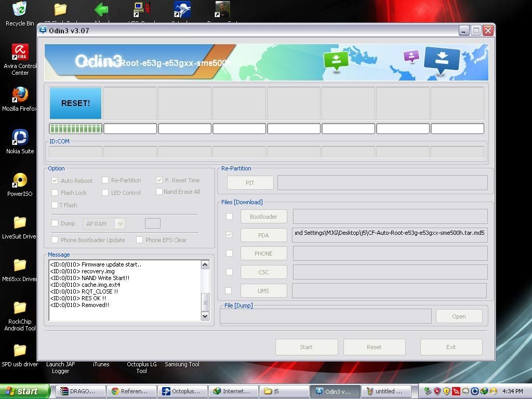532x399 pixels.
Task: Click Safely Remove Hardware tray icon
Action: [x=428, y=391]
